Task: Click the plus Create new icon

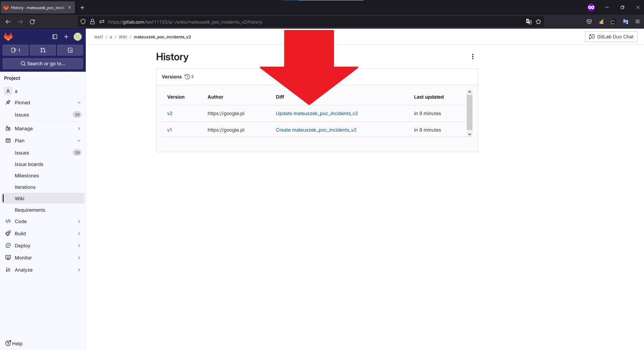Action: coord(66,37)
